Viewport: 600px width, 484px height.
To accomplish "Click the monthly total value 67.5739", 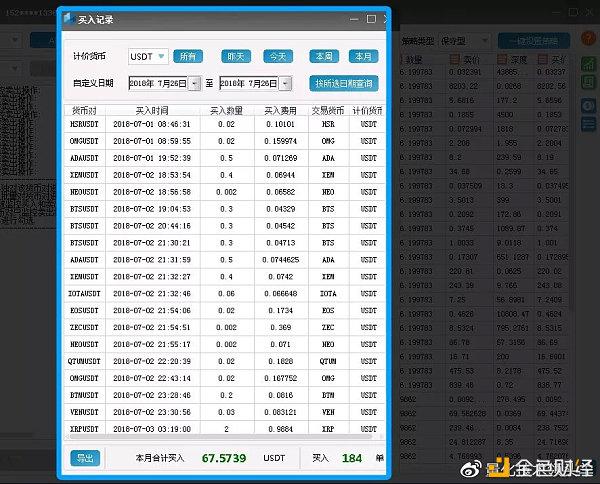I will (x=224, y=458).
